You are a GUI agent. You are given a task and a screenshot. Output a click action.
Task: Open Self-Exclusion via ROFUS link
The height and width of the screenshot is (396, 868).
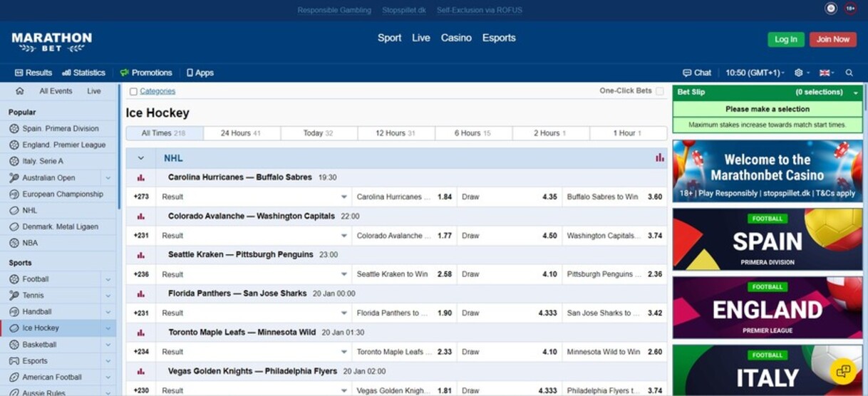click(480, 10)
